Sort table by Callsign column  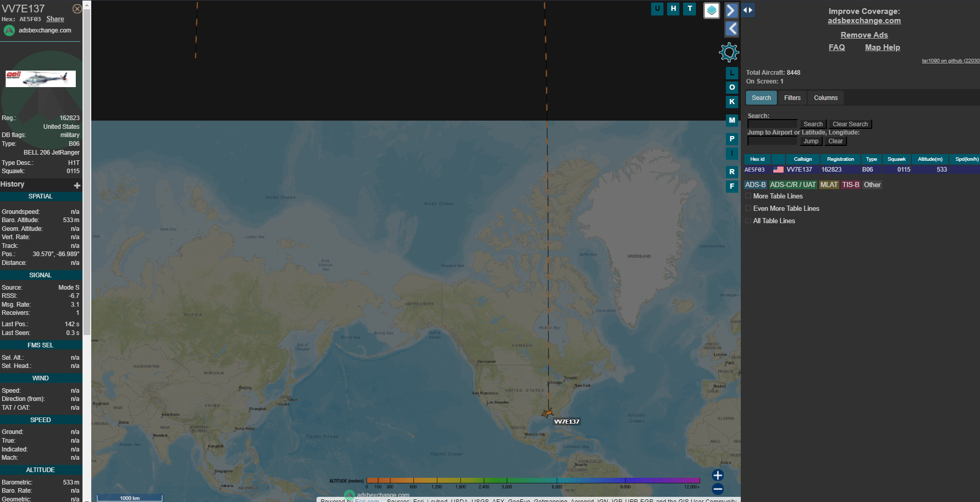[x=803, y=159]
